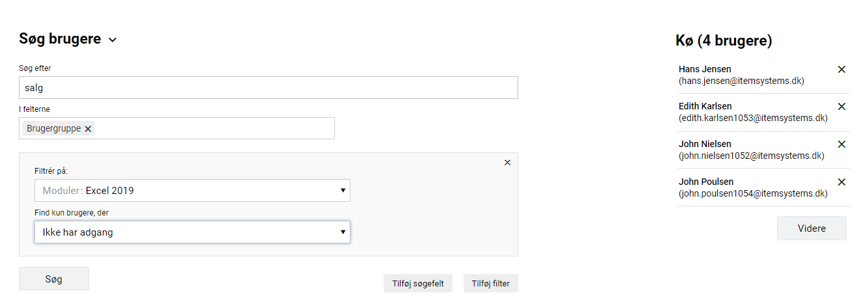Image resolution: width=868 pixels, height=304 pixels.
Task: Click inside the I felterne tag field
Action: coord(215,129)
